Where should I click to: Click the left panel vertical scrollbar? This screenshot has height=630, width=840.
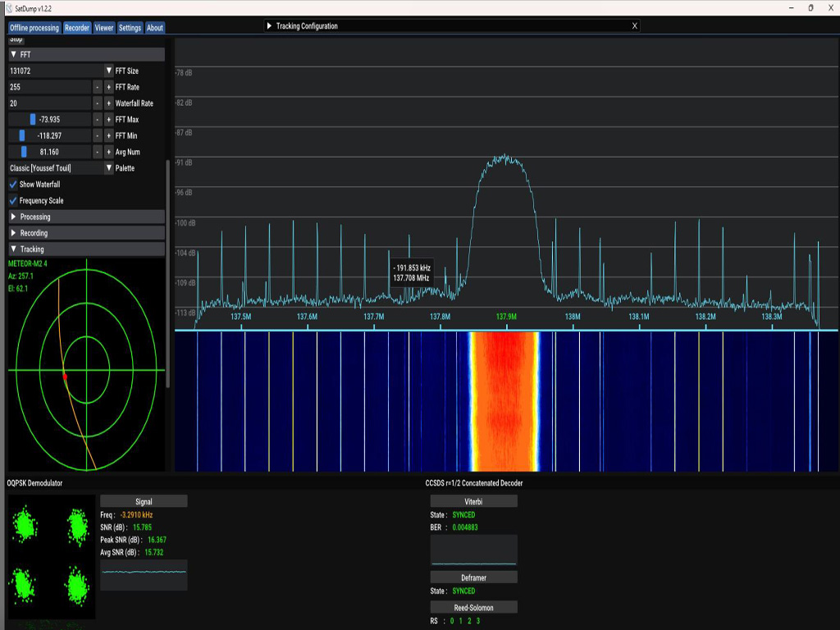(x=167, y=273)
